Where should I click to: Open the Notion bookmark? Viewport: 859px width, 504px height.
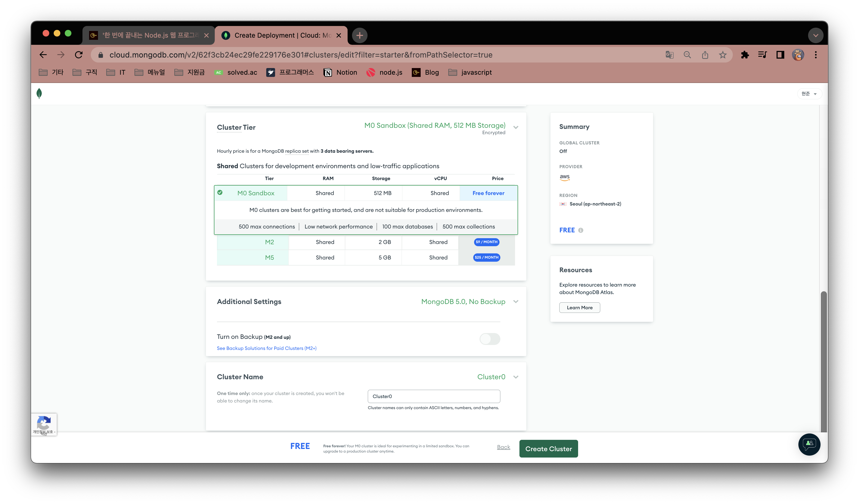[341, 72]
